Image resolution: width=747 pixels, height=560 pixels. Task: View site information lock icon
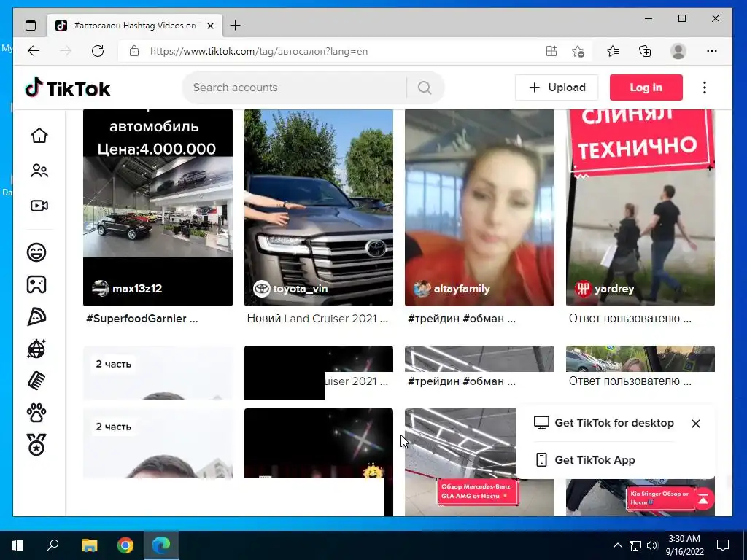click(x=134, y=51)
